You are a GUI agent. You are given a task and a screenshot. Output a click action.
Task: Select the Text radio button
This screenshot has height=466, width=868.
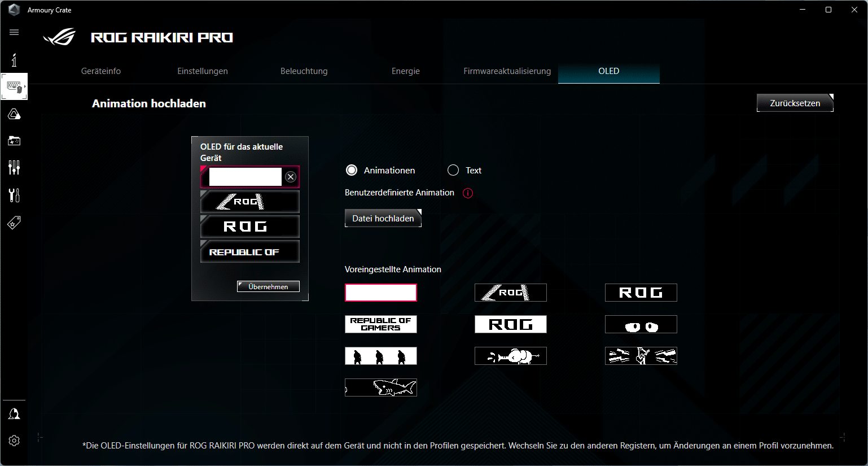[x=453, y=170]
